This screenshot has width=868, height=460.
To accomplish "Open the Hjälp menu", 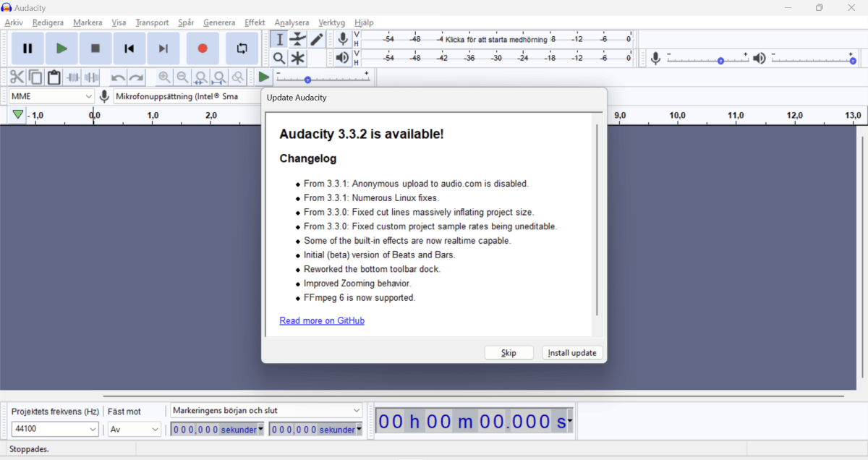I will pos(364,22).
